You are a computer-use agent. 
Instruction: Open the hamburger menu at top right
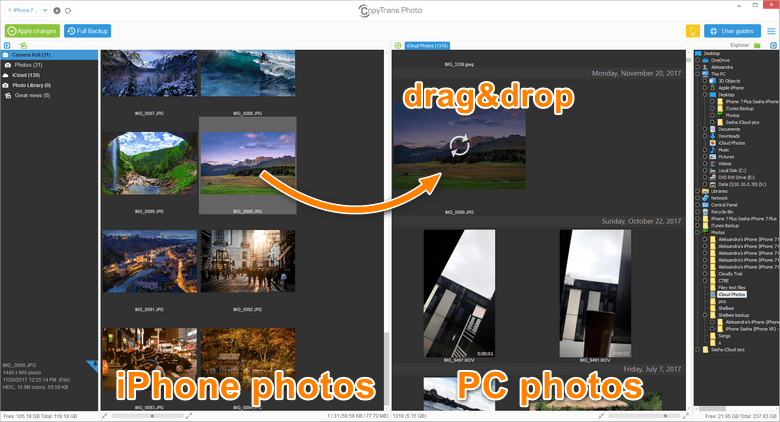point(771,31)
